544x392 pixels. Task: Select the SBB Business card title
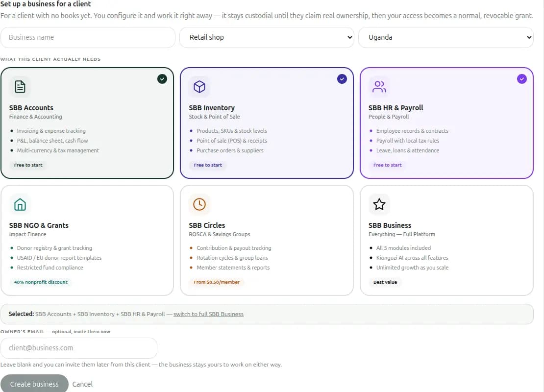click(x=390, y=225)
